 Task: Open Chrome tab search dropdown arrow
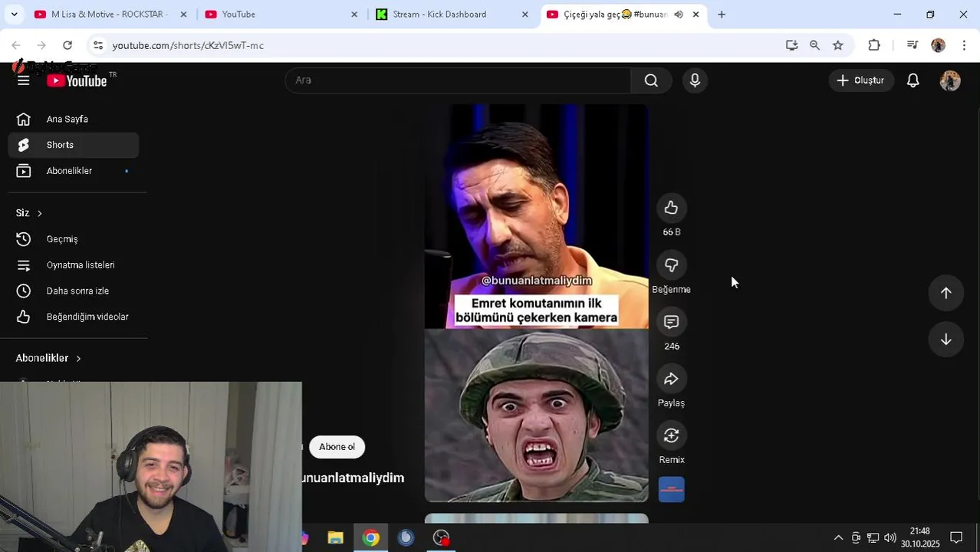tap(14, 15)
